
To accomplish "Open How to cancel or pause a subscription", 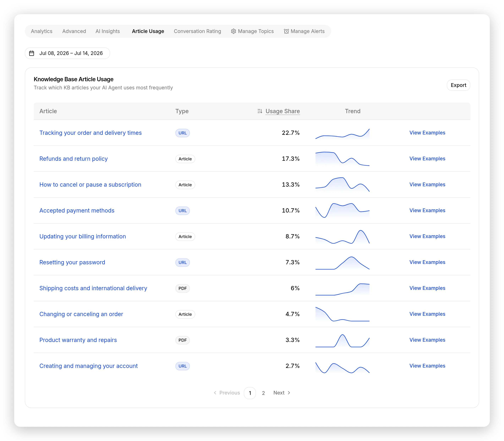I will click(90, 184).
